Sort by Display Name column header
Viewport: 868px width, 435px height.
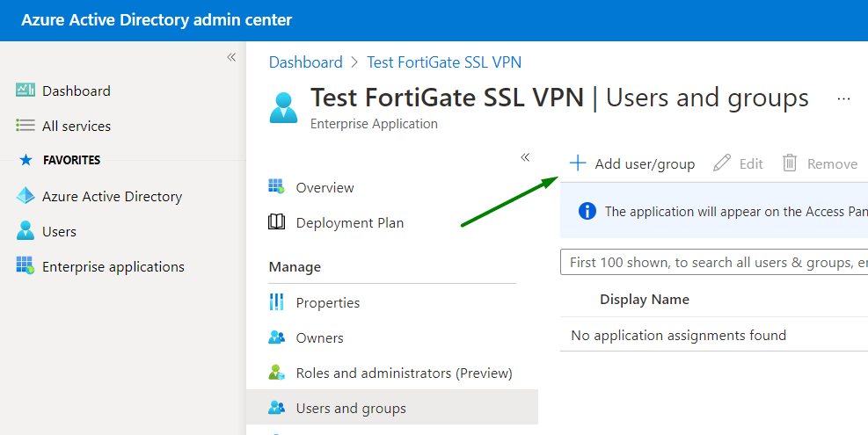coord(645,300)
